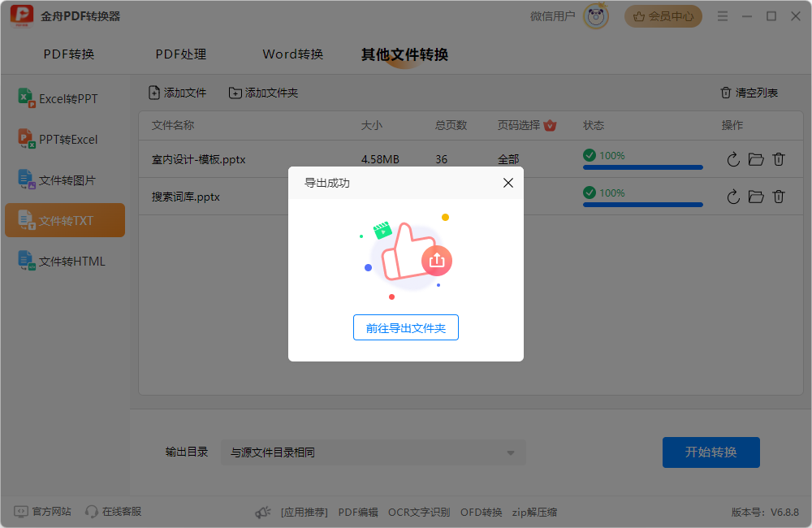Open PDF编辑 recommended app link
812x528 pixels.
coord(358,513)
